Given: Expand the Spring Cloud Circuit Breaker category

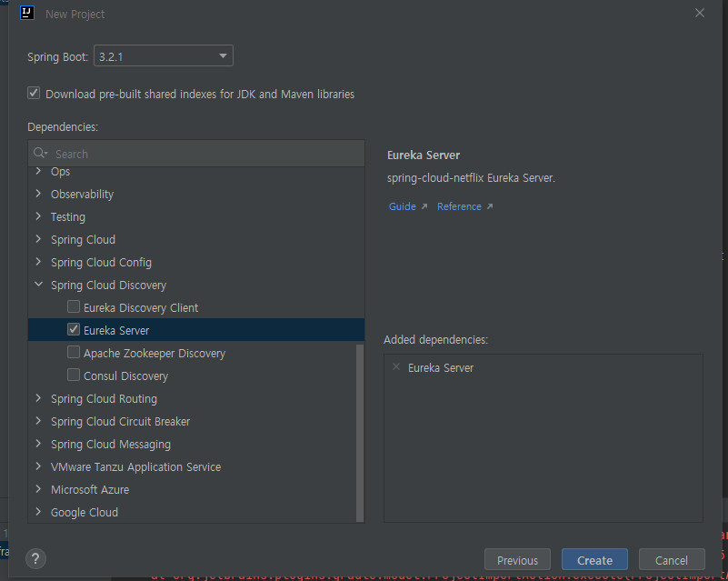Looking at the screenshot, I should (38, 421).
